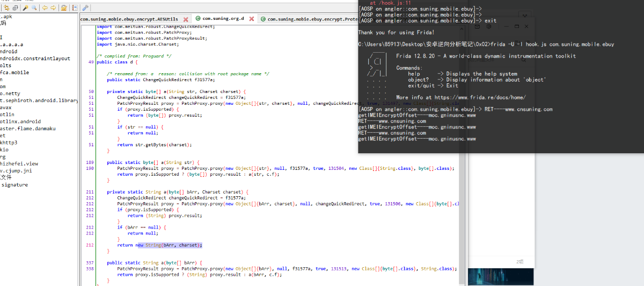Screen dimensions: 644x286
Task: Close the AESUtils tab with red X
Action: pyautogui.click(x=186, y=19)
